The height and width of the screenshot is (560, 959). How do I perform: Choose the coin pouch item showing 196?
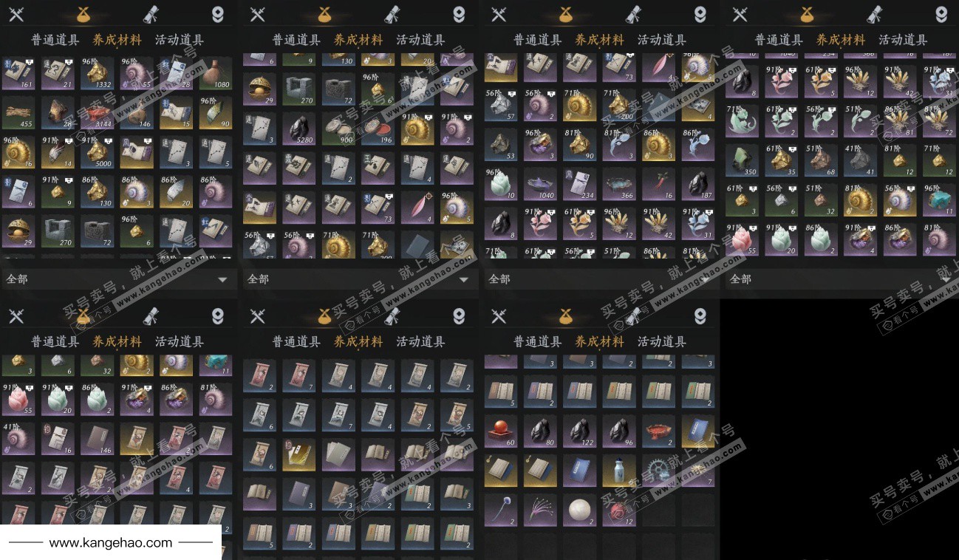[378, 127]
